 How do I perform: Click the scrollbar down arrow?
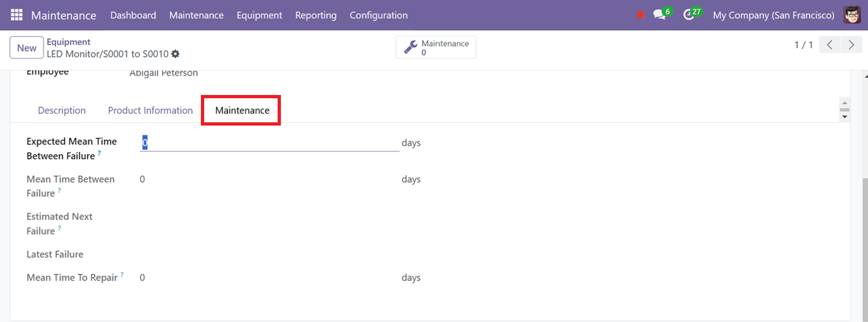(x=845, y=118)
